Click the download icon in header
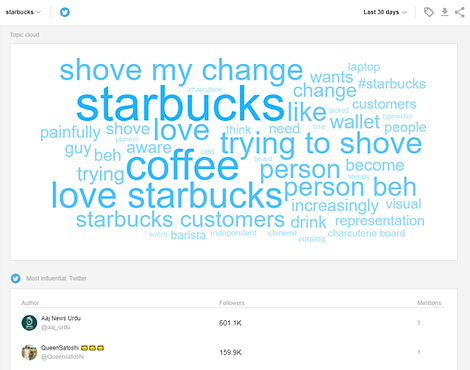 445,12
